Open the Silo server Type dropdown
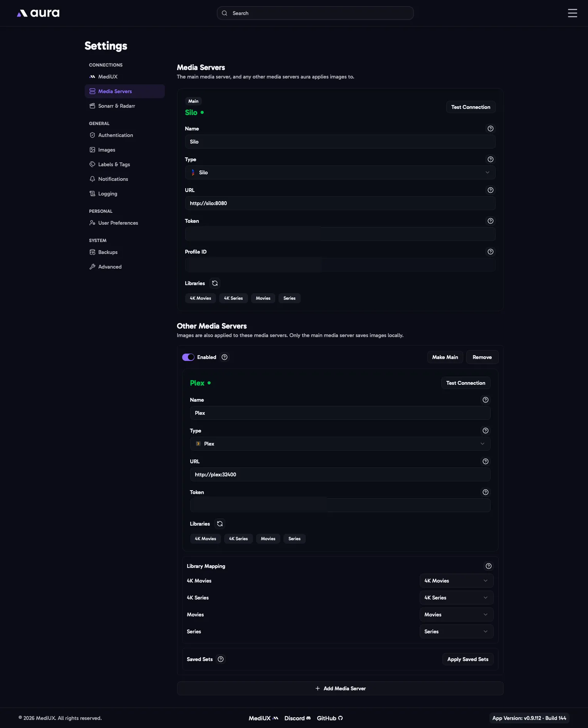 [x=340, y=172]
